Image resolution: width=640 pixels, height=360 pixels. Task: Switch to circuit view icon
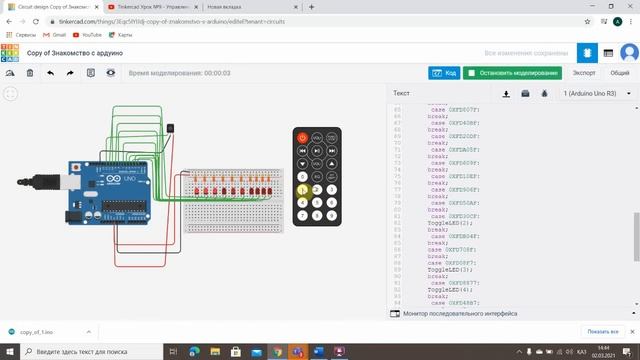coord(587,53)
